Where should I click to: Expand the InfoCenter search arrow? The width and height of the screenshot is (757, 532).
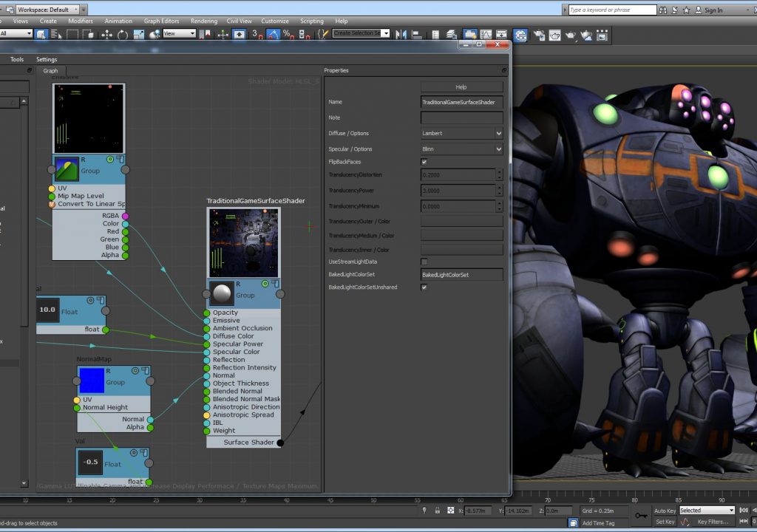(565, 10)
